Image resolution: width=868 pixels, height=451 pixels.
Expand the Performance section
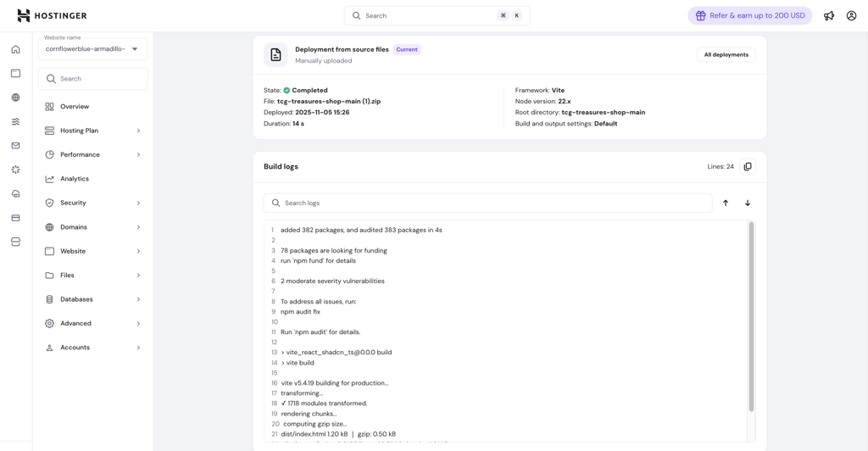pos(92,155)
